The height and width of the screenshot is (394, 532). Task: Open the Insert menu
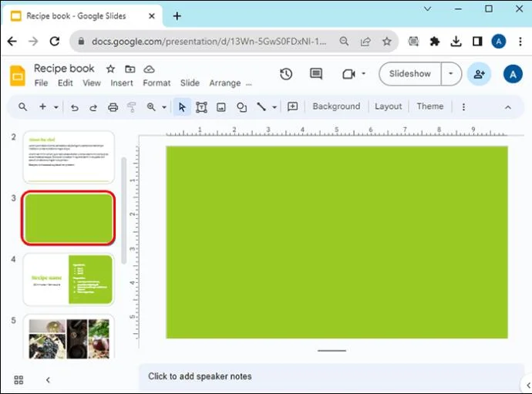point(122,83)
